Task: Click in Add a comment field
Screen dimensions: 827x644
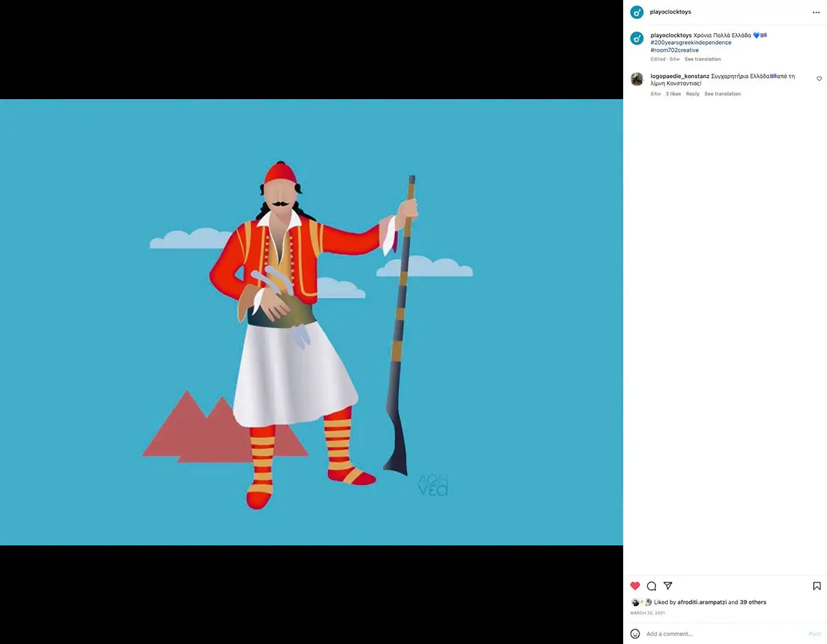Action: click(724, 634)
